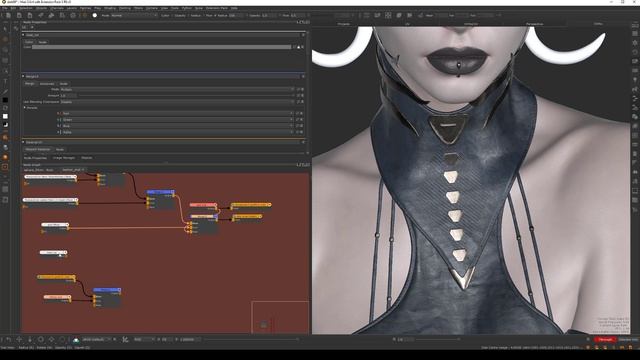
Task: Collapse the third node properties section
Action: tap(23, 142)
